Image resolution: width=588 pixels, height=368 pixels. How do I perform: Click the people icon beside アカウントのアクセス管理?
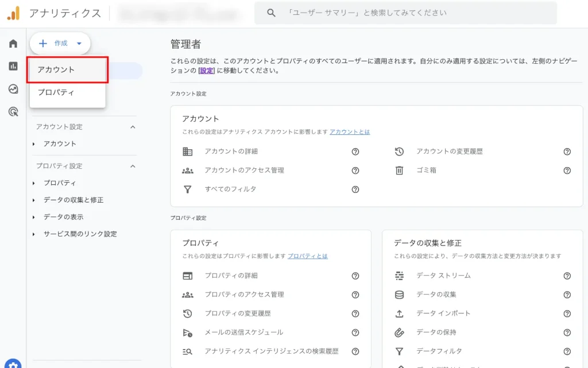click(x=188, y=171)
